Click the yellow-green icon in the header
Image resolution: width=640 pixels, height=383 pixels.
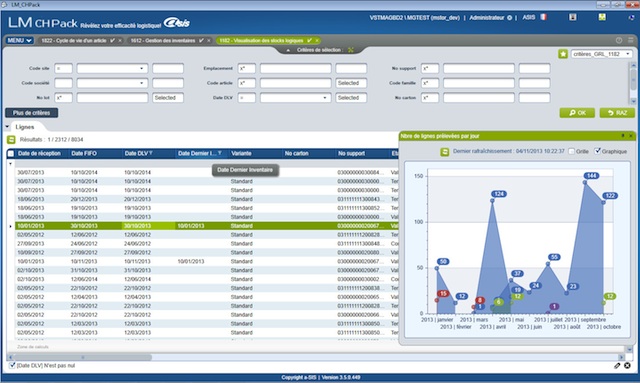602,17
